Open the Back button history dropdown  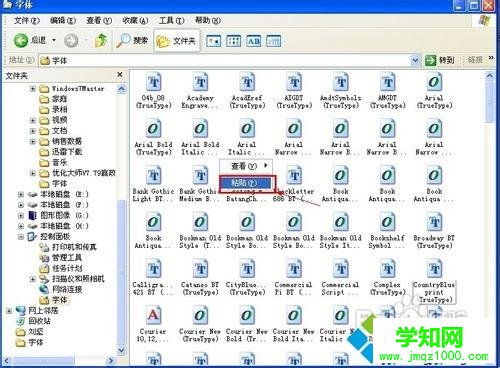(54, 41)
